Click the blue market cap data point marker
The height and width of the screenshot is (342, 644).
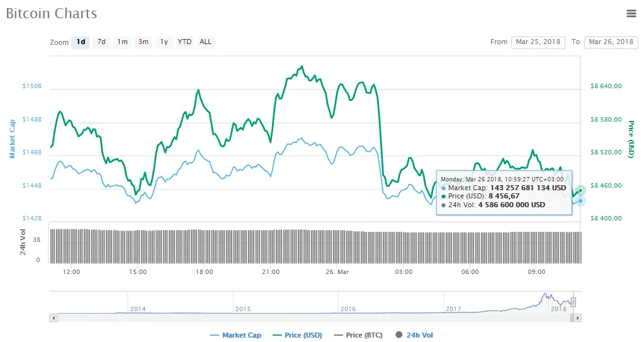[580, 201]
